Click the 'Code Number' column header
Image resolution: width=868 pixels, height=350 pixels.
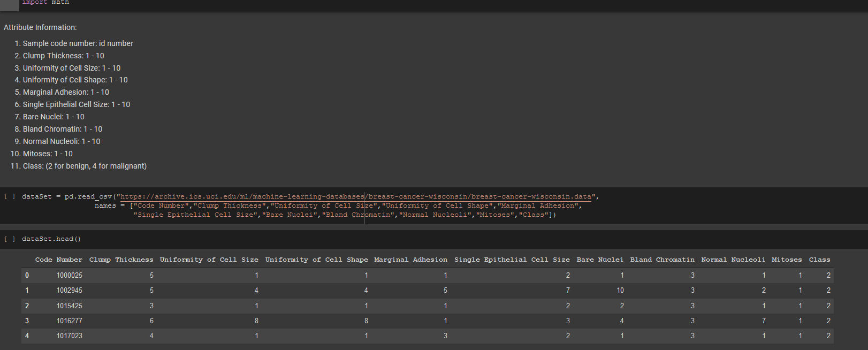pyautogui.click(x=59, y=260)
